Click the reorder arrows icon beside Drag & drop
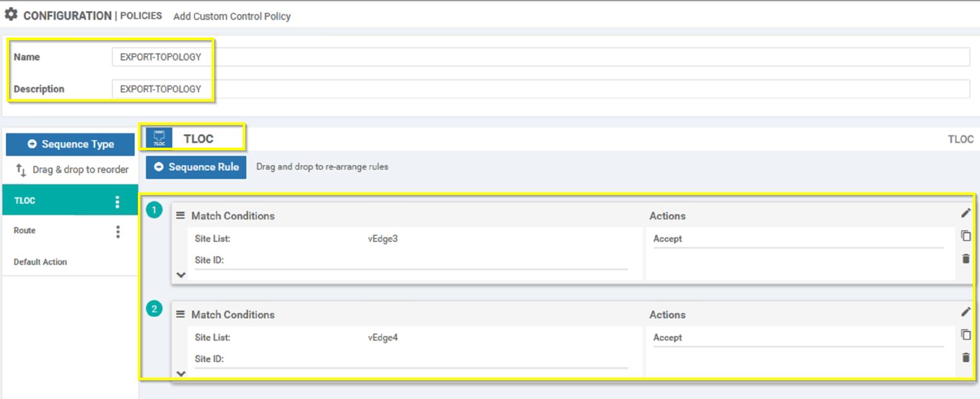Image resolution: width=980 pixels, height=399 pixels. pyautogui.click(x=21, y=170)
